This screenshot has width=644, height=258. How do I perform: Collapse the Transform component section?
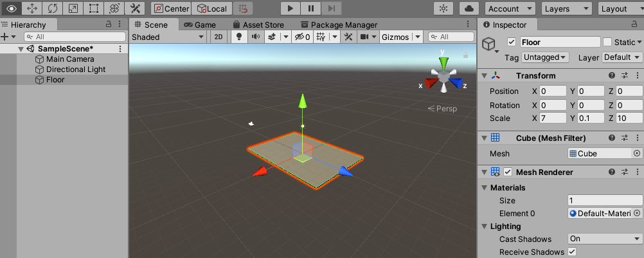pos(484,75)
